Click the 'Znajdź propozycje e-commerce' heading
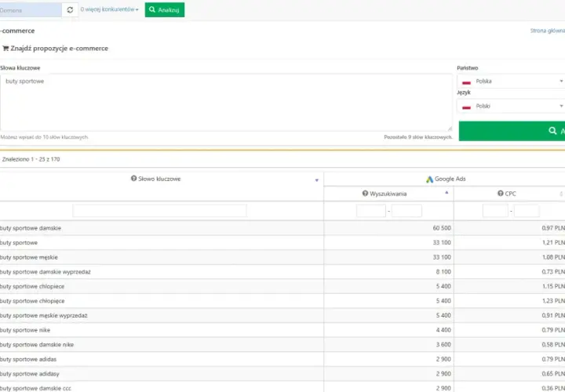 59,49
